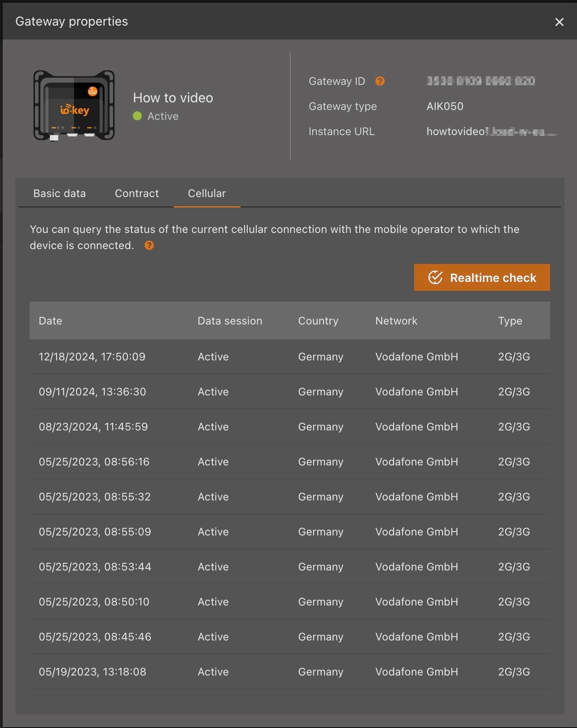Click the help icon after cellular description
The width and height of the screenshot is (577, 728).
[149, 246]
